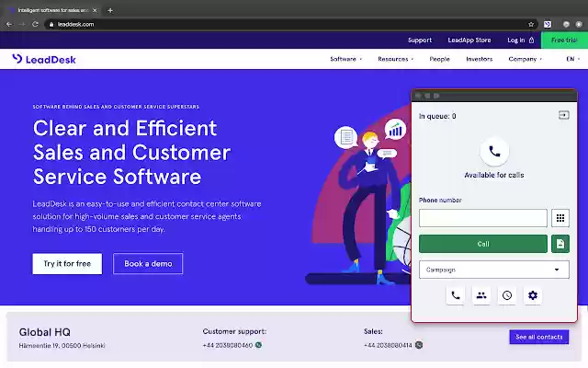588x368 pixels.
Task: Click address Hämeentie 19, 00500 Helsinki
Action: (x=62, y=346)
